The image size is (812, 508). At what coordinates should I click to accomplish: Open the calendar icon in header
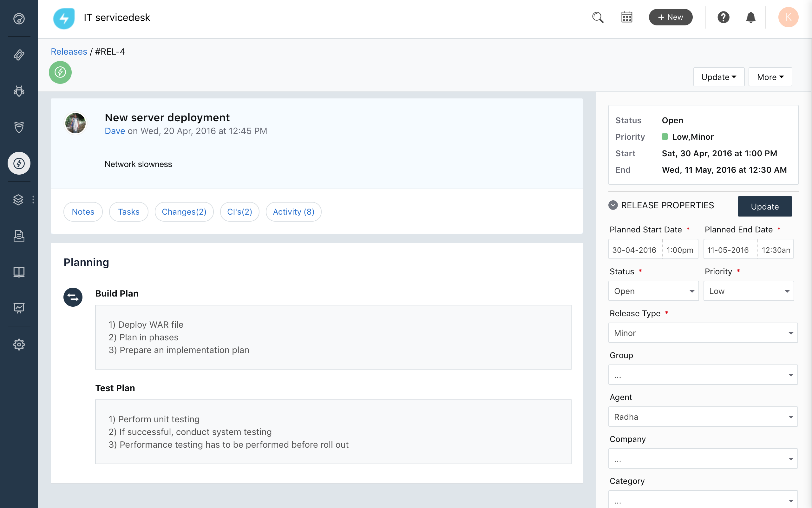pos(626,17)
